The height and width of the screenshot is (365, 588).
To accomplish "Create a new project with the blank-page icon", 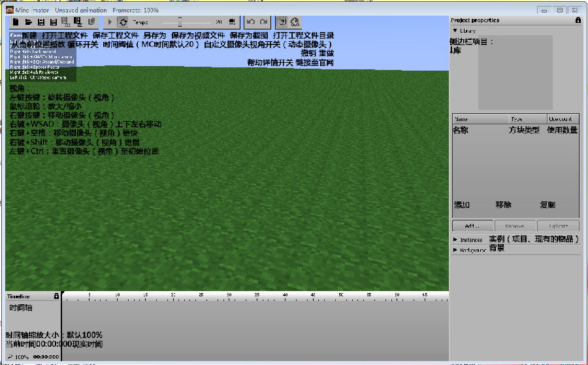I will coord(16,22).
